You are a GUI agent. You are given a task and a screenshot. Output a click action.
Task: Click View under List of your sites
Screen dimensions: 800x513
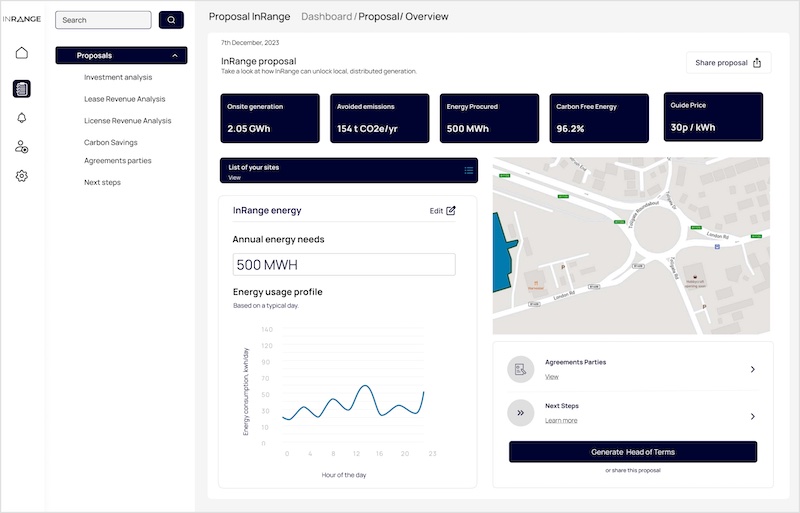(234, 178)
